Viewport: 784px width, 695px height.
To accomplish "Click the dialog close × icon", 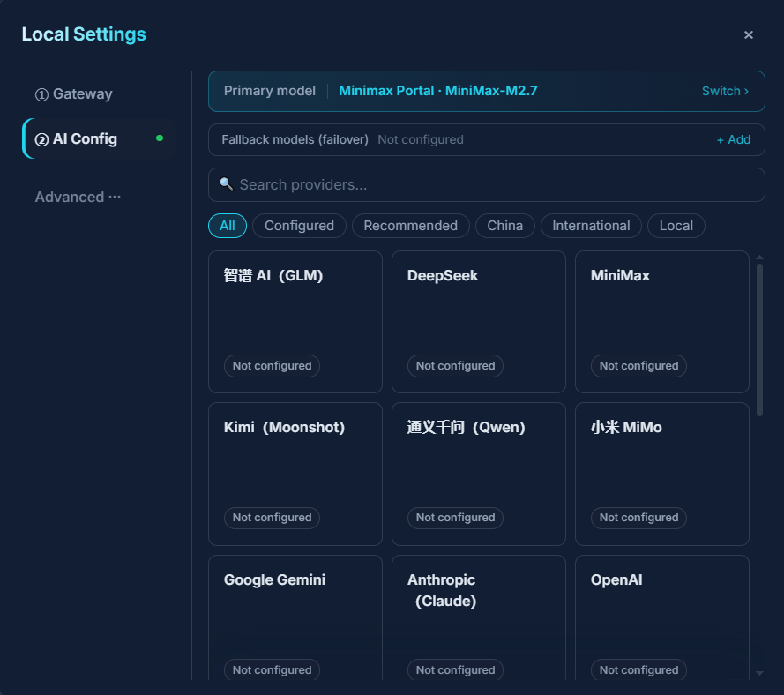I will [x=748, y=34].
